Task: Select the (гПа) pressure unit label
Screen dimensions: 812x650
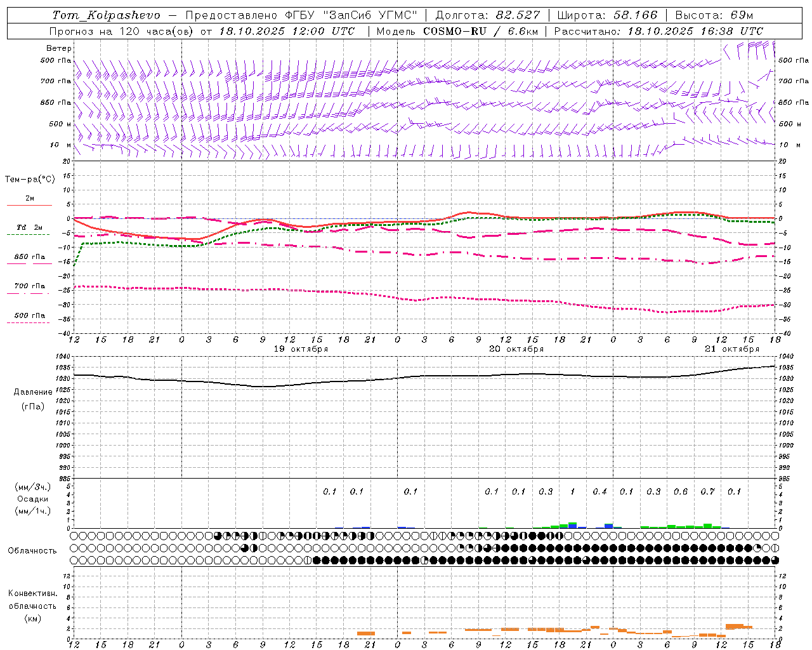Action: point(33,407)
